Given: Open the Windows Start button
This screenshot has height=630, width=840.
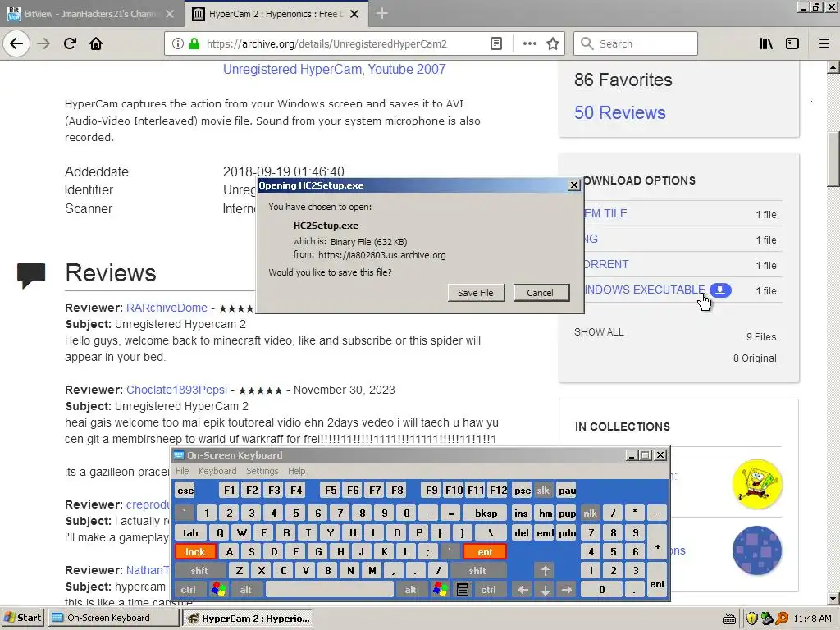Looking at the screenshot, I should coord(23,618).
